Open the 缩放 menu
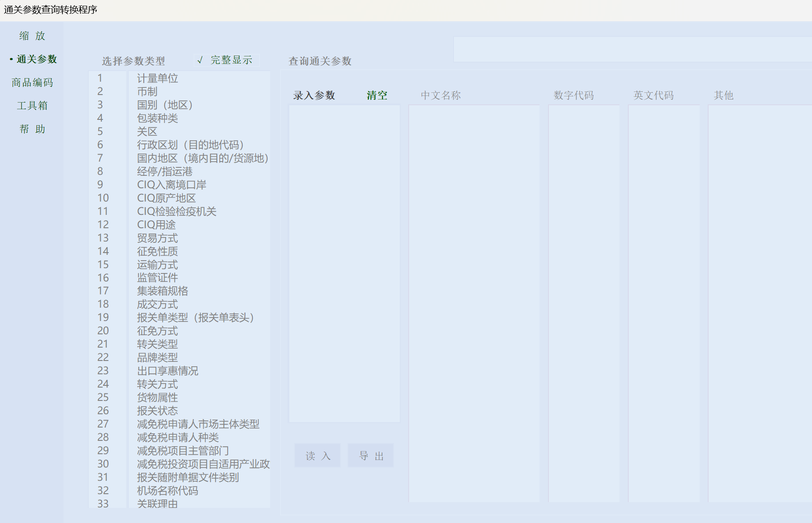This screenshot has height=523, width=812. click(32, 36)
